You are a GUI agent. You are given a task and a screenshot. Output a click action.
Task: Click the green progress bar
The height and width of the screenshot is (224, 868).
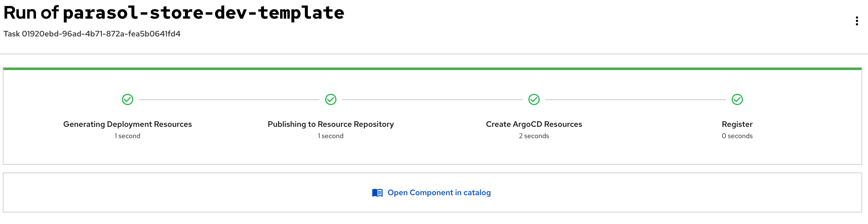(x=432, y=69)
